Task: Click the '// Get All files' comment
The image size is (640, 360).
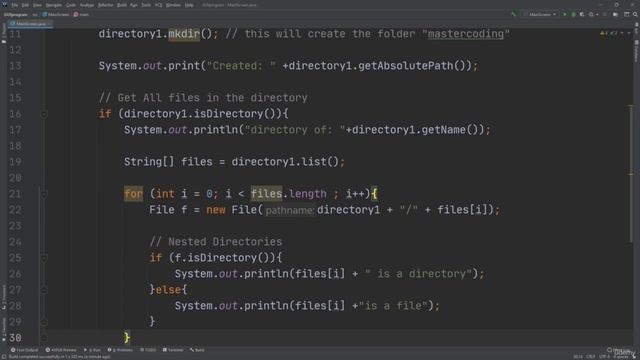Action: click(x=203, y=98)
